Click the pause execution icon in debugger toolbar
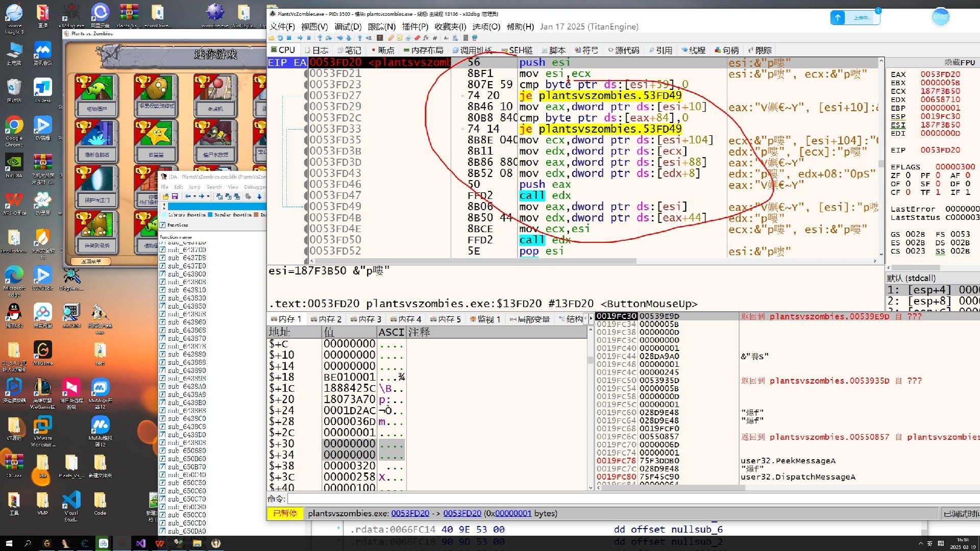The height and width of the screenshot is (551, 980). point(309,38)
